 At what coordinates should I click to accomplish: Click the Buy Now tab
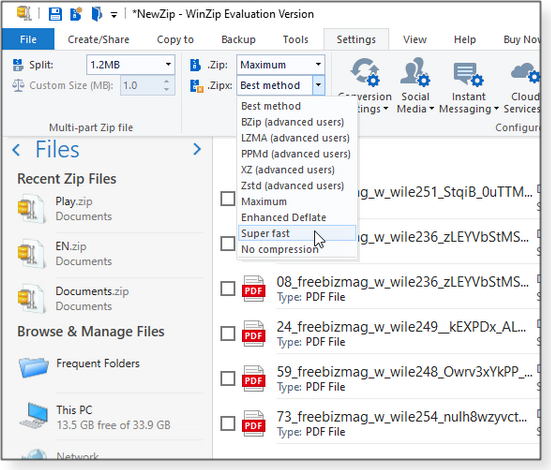coord(521,39)
